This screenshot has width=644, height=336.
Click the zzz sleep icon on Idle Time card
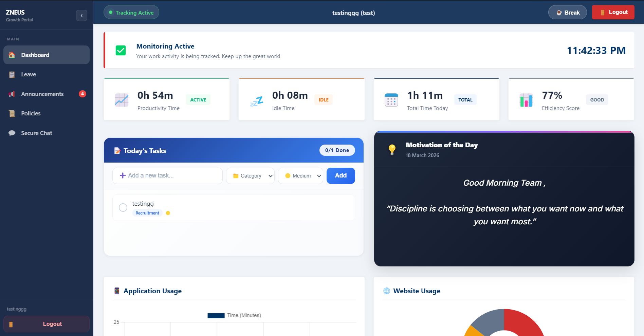[256, 100]
